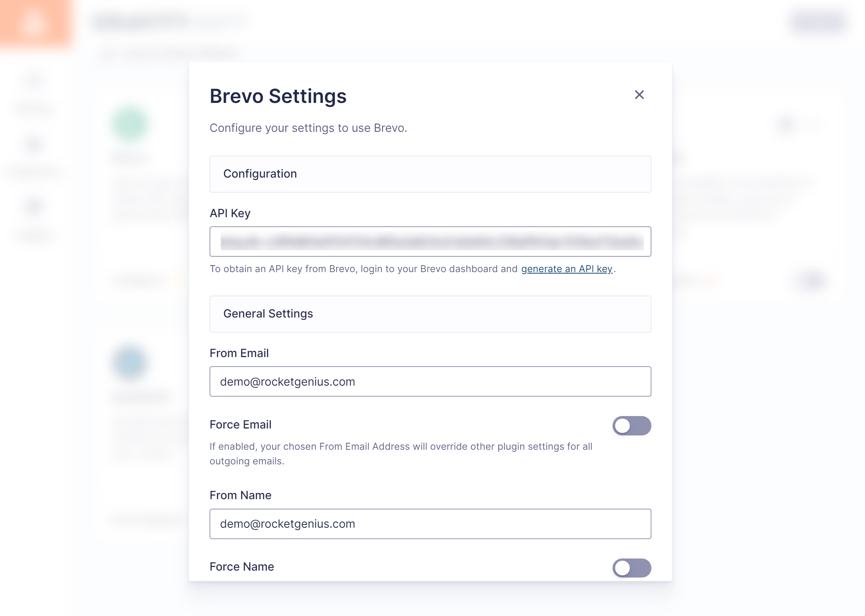Focus the API Key input field

tap(430, 242)
